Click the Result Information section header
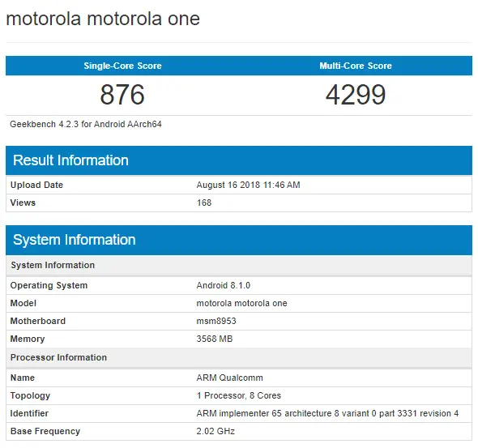Image resolution: width=478 pixels, height=448 pixels. [x=239, y=160]
